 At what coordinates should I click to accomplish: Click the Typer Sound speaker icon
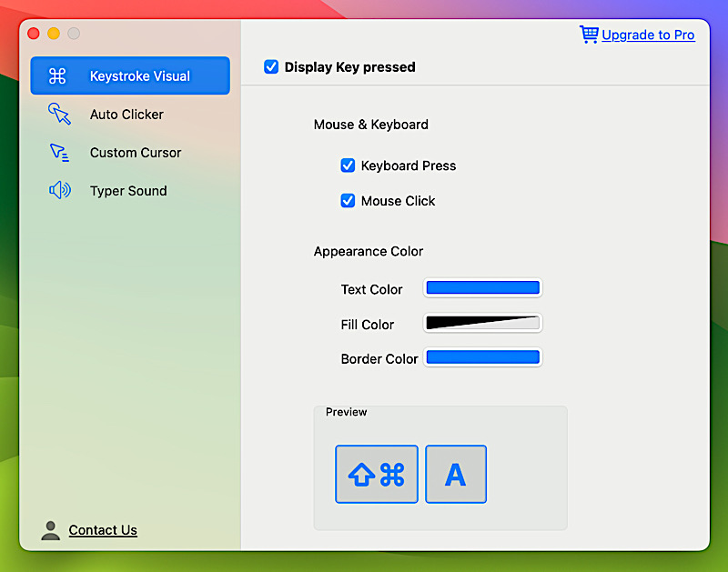(59, 191)
